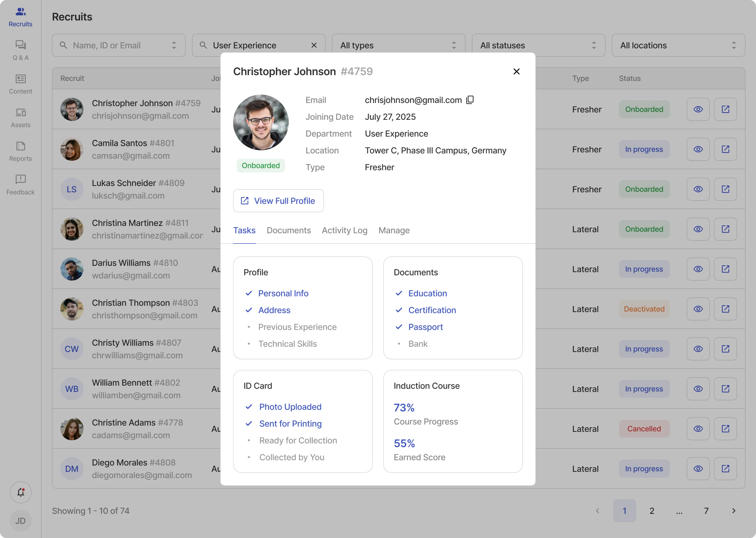Image resolution: width=756 pixels, height=538 pixels.
Task: Go to page 2 of results
Action: click(652, 511)
